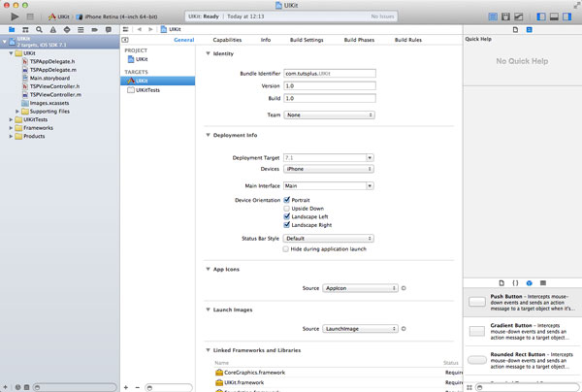The image size is (582, 392).
Task: Open the Issue navigator
Action: pos(53,30)
